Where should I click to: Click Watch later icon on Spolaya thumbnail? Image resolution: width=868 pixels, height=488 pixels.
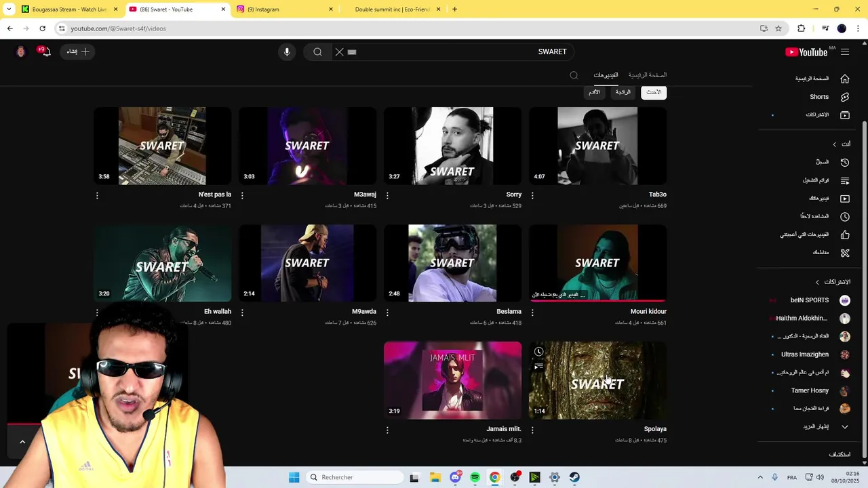click(x=538, y=352)
